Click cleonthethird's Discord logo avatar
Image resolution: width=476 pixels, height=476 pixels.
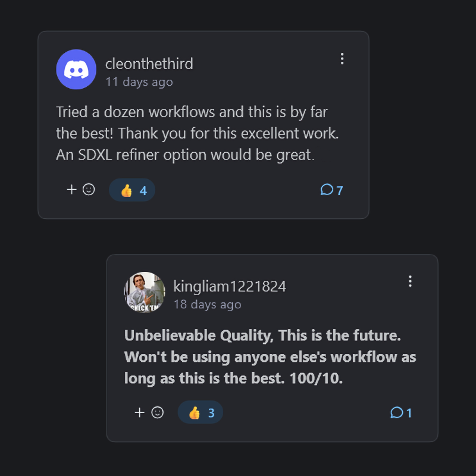click(76, 70)
